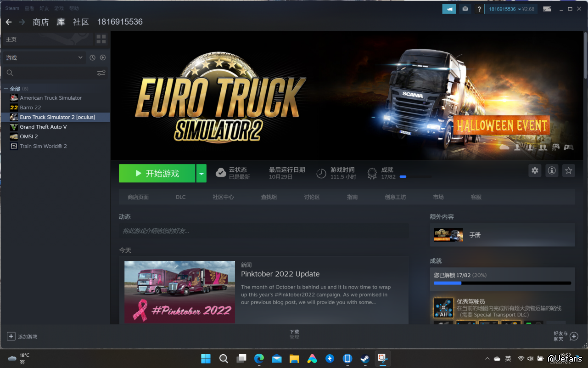Open the 客服 link

[x=476, y=197]
